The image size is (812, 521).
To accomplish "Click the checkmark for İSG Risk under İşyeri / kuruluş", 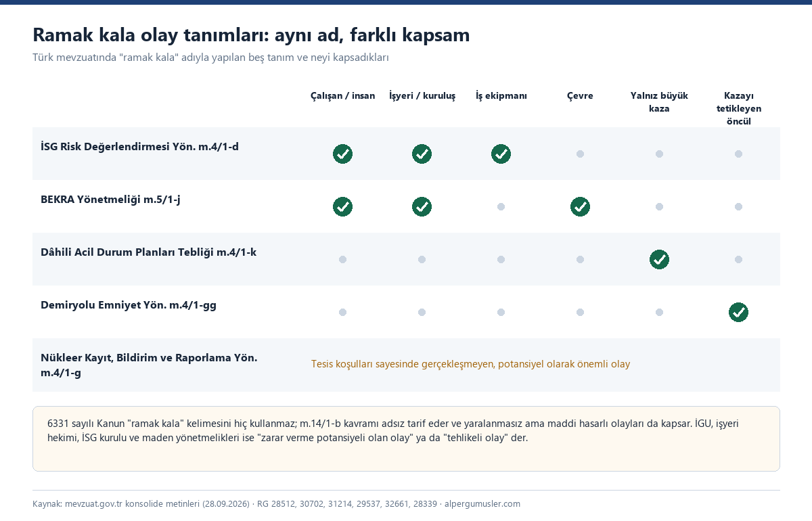I will [x=422, y=154].
